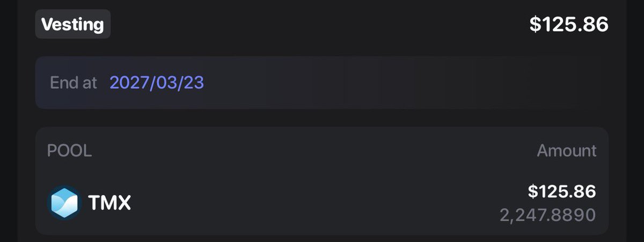
Task: Select the white TMX ticker label
Action: click(109, 203)
